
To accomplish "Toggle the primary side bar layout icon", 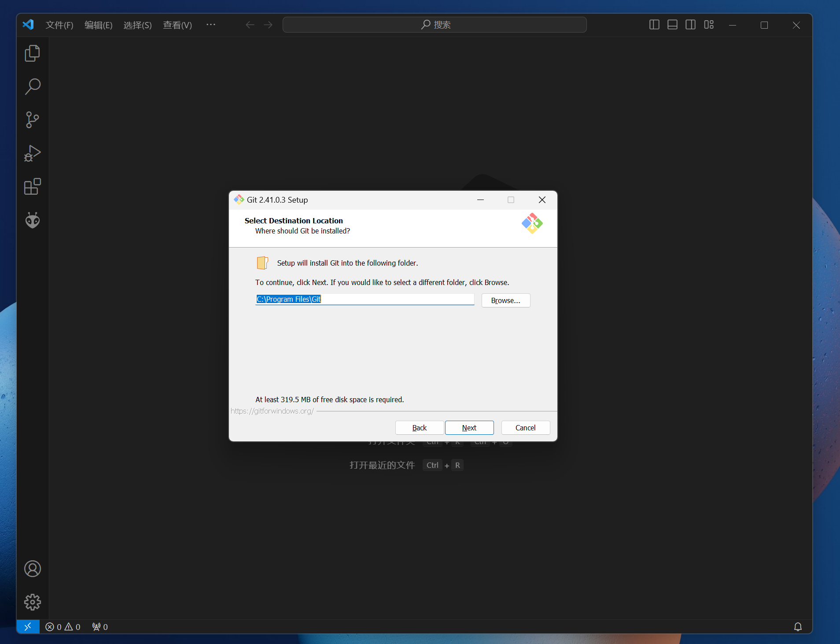I will (654, 25).
